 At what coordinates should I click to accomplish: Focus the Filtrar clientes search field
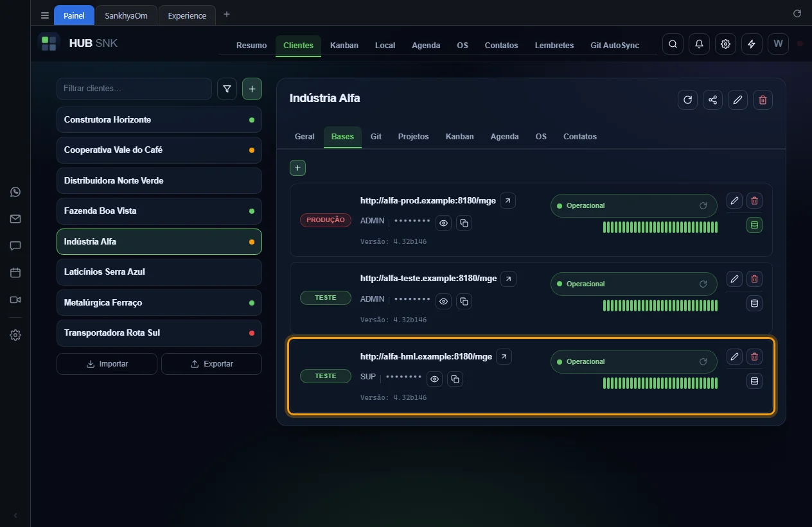pyautogui.click(x=134, y=89)
